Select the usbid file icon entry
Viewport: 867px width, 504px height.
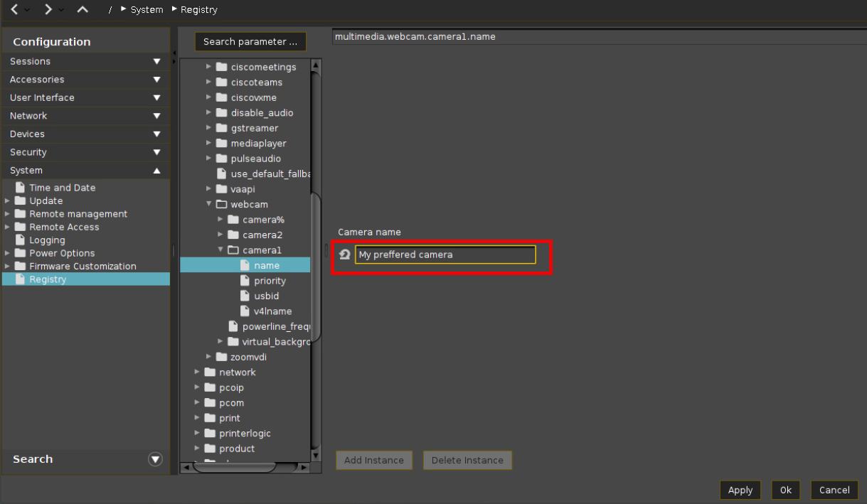[x=245, y=296]
